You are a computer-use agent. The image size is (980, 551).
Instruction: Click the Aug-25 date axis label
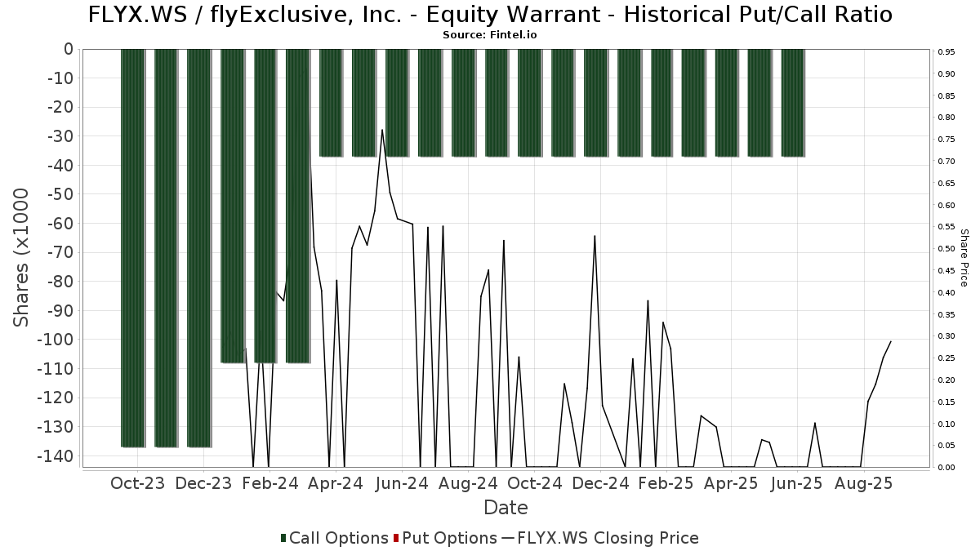864,483
